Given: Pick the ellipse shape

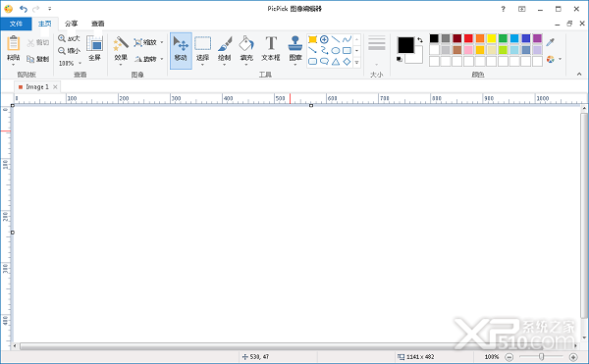Looking at the screenshot, I should click(336, 50).
